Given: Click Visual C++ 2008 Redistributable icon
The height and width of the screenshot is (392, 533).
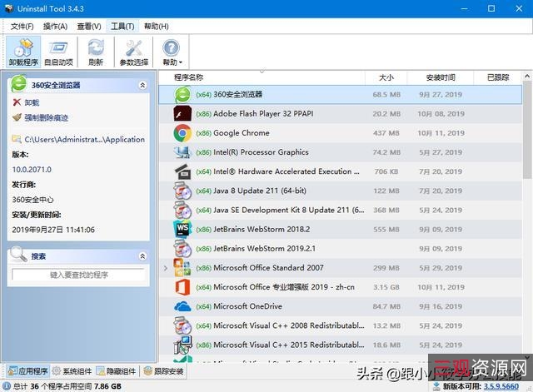Looking at the screenshot, I should point(182,325).
